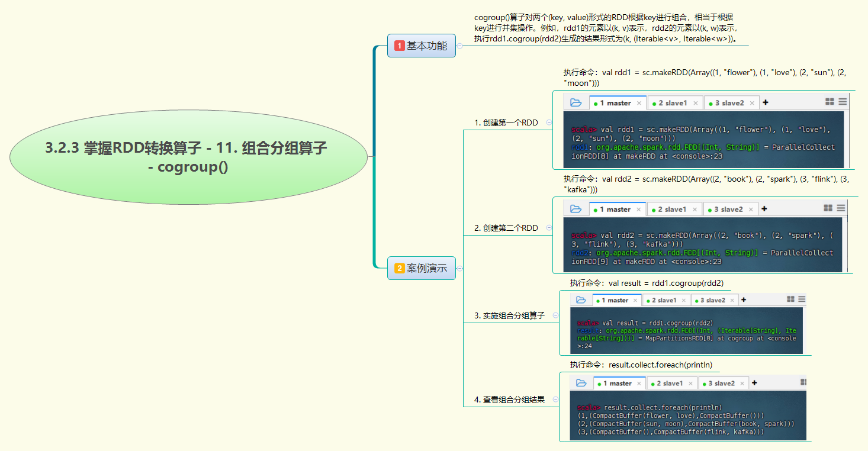Switch to 1 master tab in println terminal
Viewport: 868px width, 451px height.
[x=619, y=384]
